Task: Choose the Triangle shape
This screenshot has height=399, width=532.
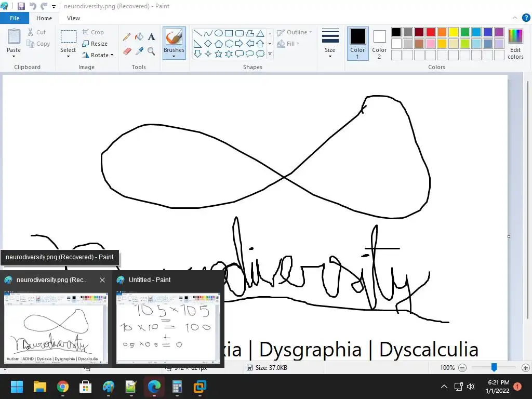Action: pos(260,33)
